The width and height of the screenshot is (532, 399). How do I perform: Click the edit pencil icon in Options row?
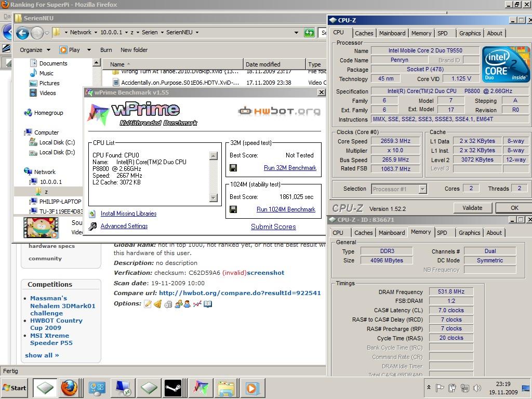(x=148, y=304)
